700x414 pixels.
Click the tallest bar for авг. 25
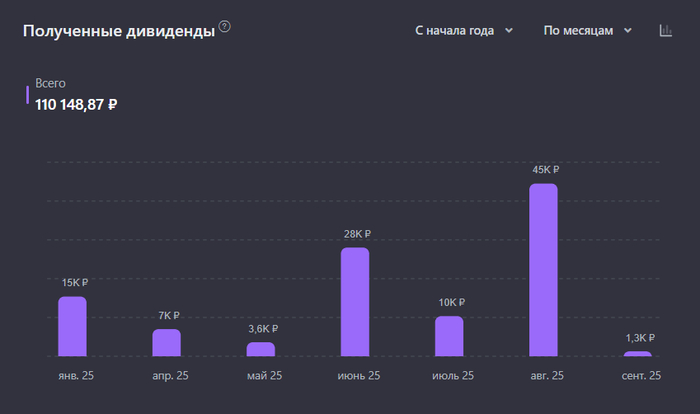pos(543,269)
